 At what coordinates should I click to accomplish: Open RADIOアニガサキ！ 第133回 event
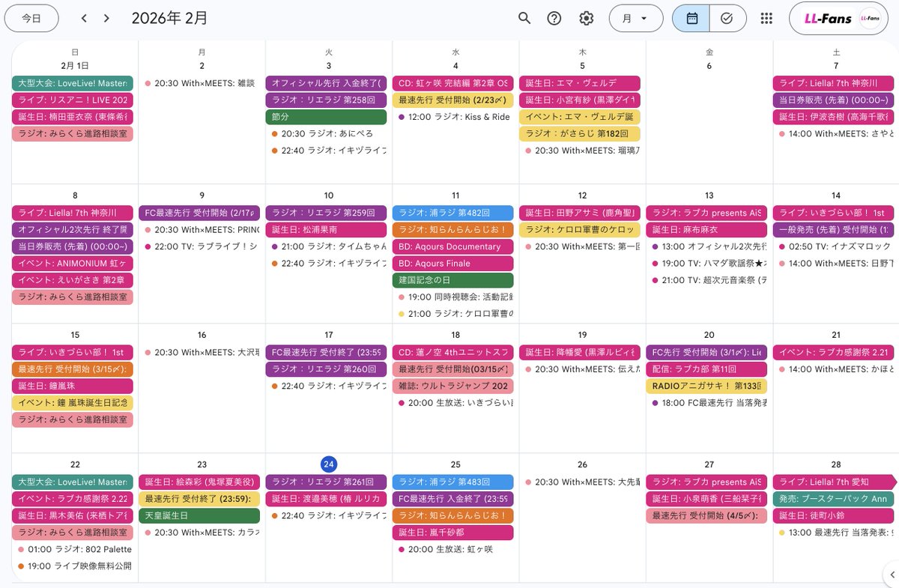point(706,386)
